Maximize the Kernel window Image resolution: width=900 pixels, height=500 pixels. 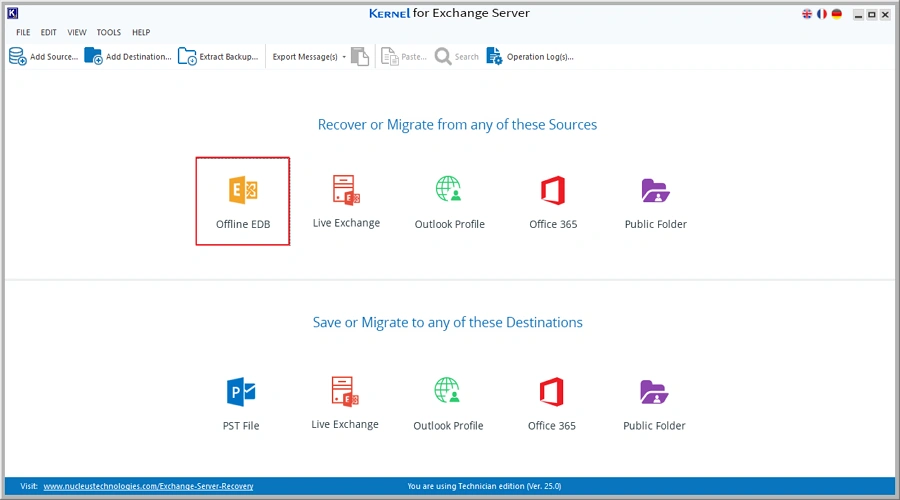(x=871, y=14)
